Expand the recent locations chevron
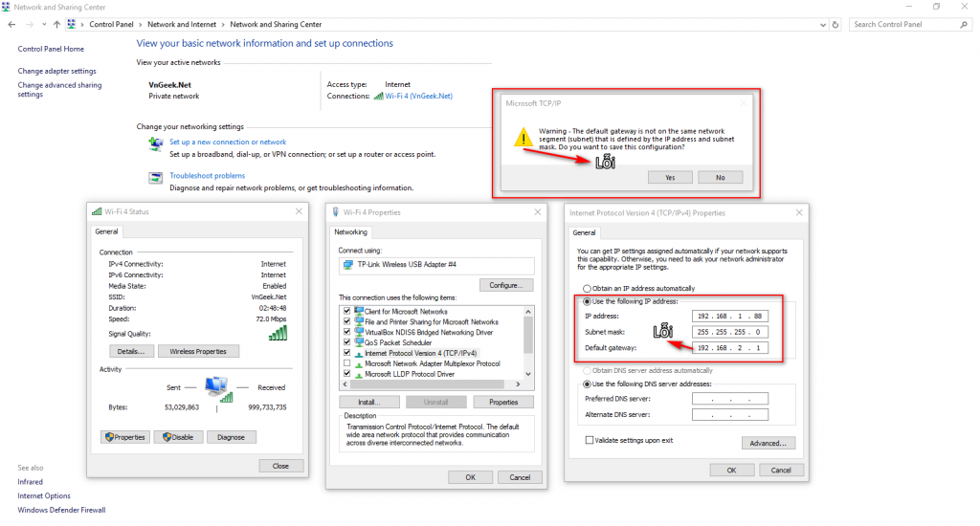 click(44, 24)
